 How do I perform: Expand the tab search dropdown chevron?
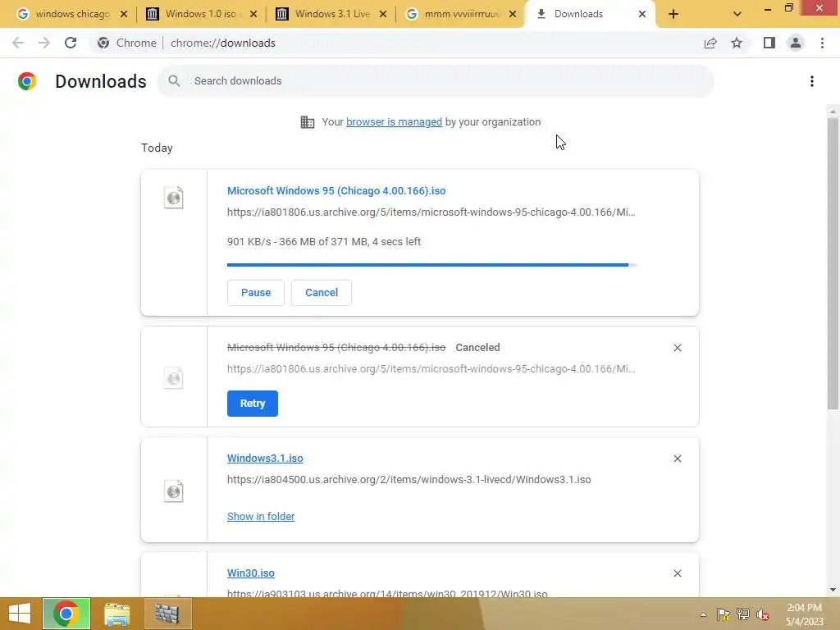(737, 14)
